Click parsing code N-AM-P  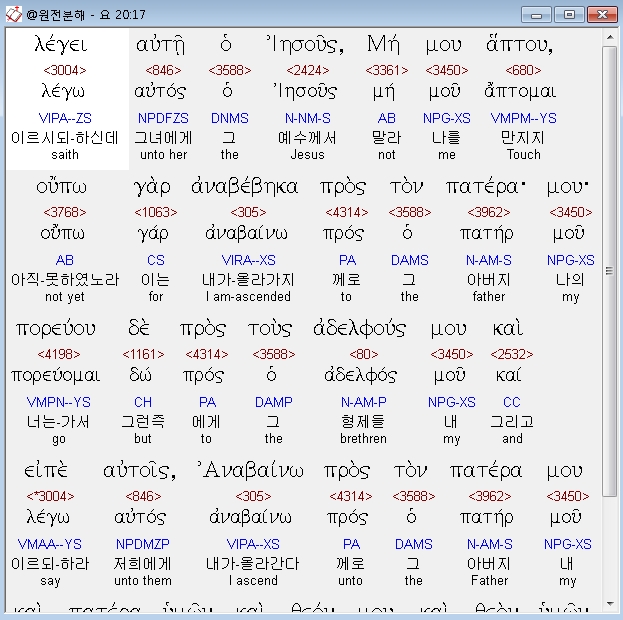pyautogui.click(x=364, y=402)
